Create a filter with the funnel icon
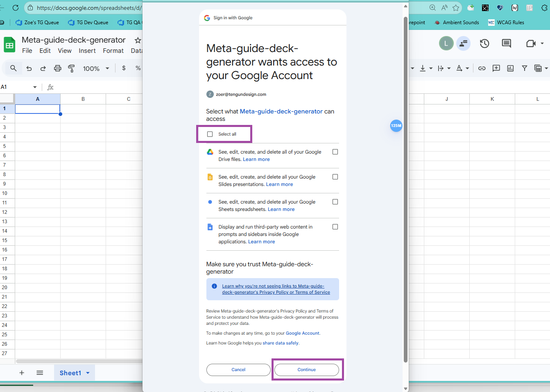Image resolution: width=550 pixels, height=392 pixels. click(524, 68)
